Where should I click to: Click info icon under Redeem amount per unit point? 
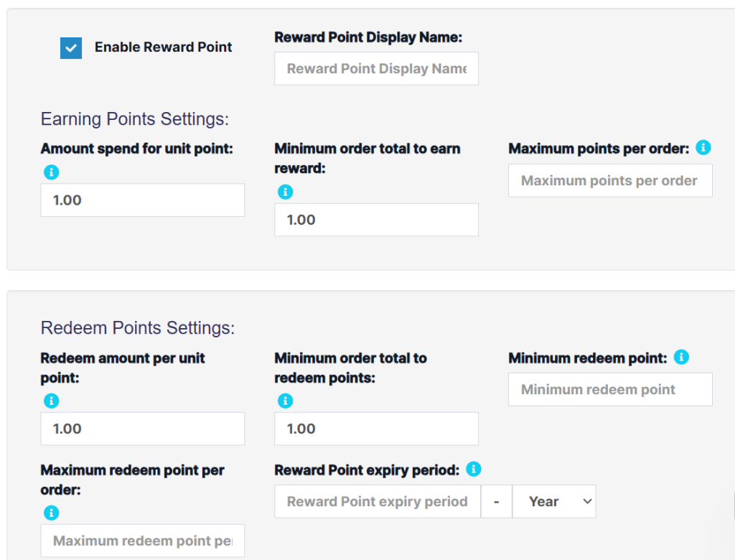pos(51,401)
